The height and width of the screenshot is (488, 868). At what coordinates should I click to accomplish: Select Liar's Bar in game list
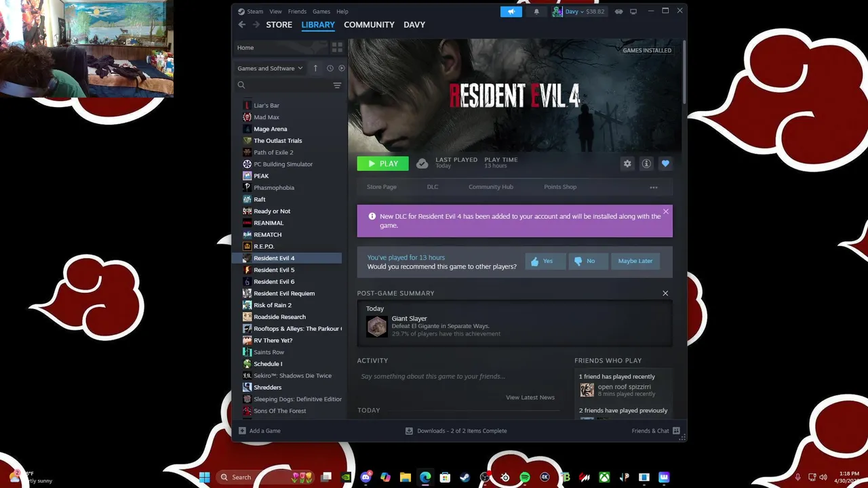point(288,106)
